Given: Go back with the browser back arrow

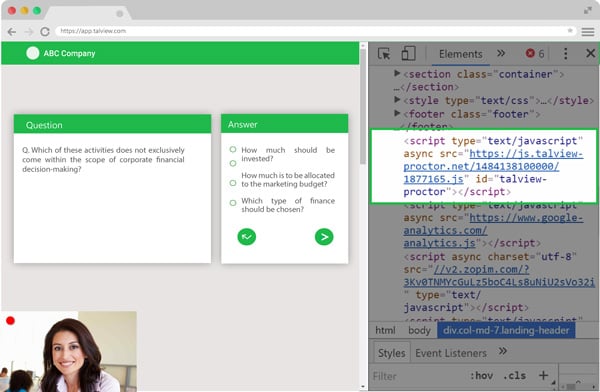Looking at the screenshot, I should [x=12, y=31].
